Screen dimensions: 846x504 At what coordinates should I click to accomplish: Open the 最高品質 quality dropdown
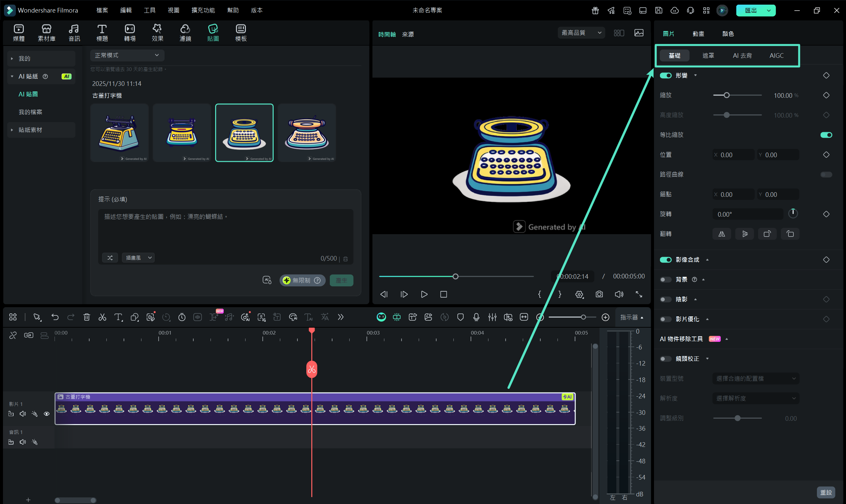pyautogui.click(x=581, y=33)
